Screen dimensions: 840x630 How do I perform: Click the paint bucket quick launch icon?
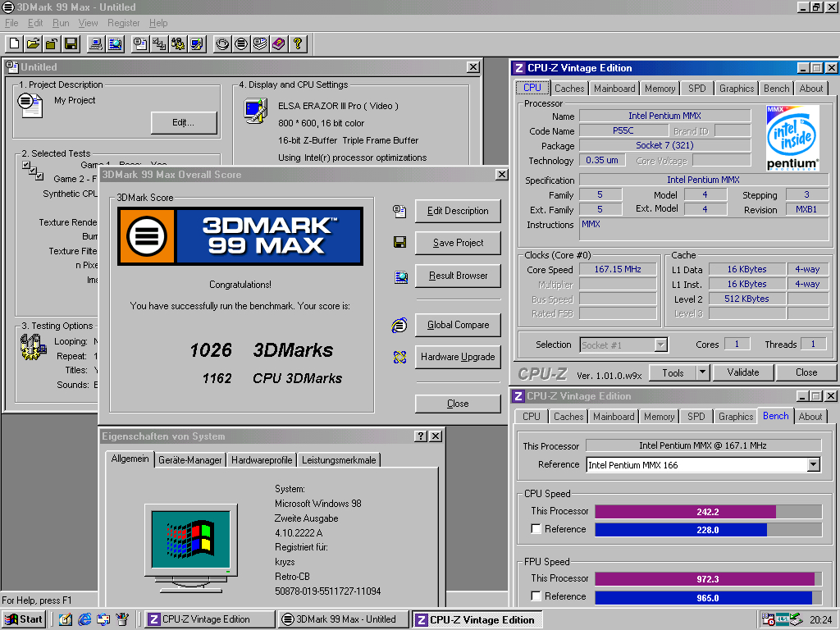point(123,619)
